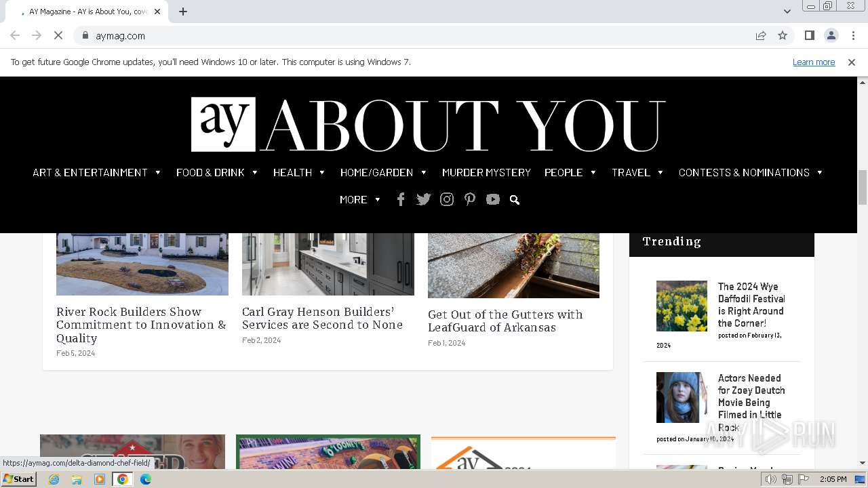Viewport: 868px width, 488px height.
Task: Bookmark this page with the star
Action: [783, 35]
